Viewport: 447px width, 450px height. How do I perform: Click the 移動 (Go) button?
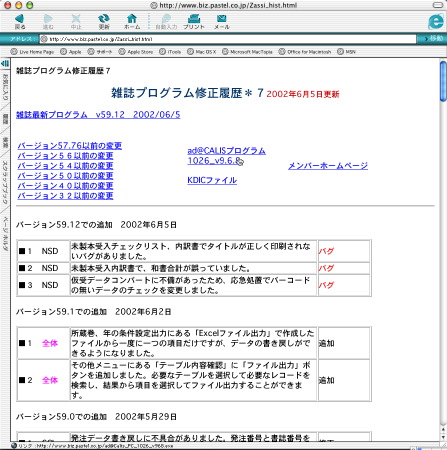432,39
